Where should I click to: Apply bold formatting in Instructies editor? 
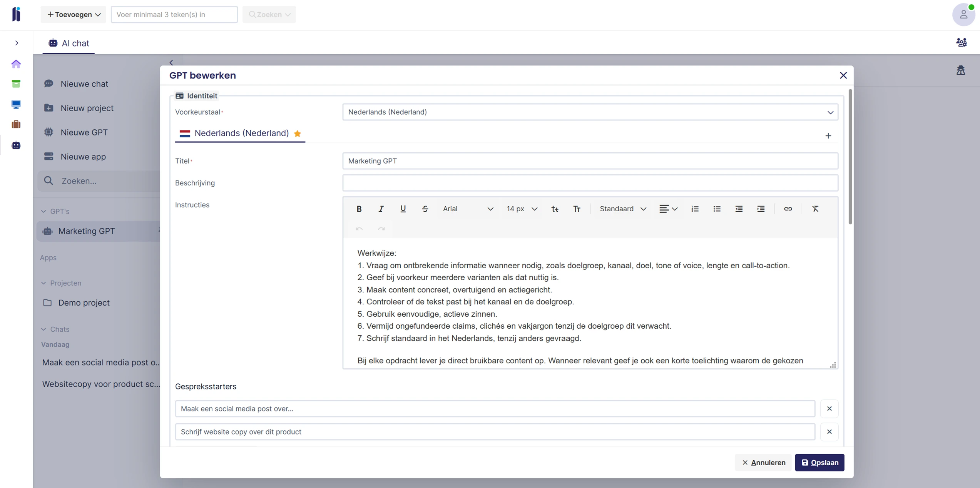359,209
